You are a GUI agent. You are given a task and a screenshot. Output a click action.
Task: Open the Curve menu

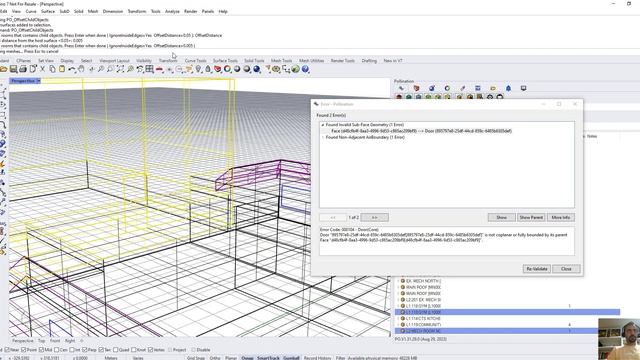[x=31, y=11]
